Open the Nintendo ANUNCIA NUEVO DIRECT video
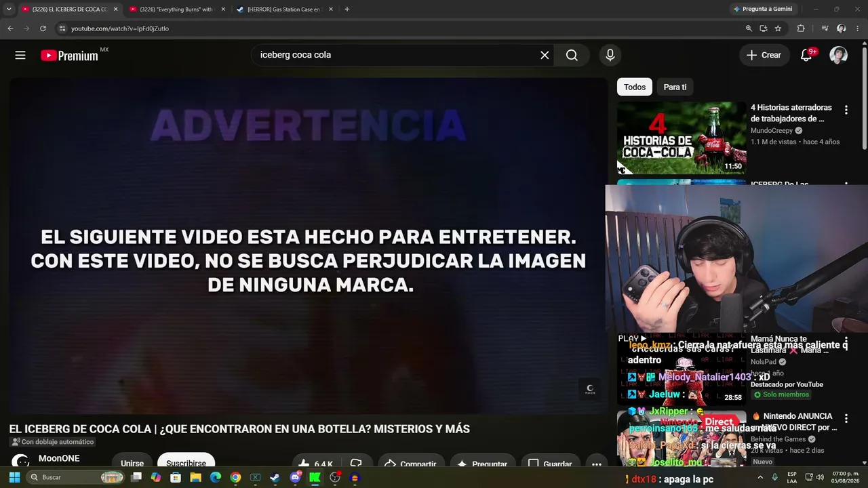The height and width of the screenshot is (488, 868). [793, 422]
